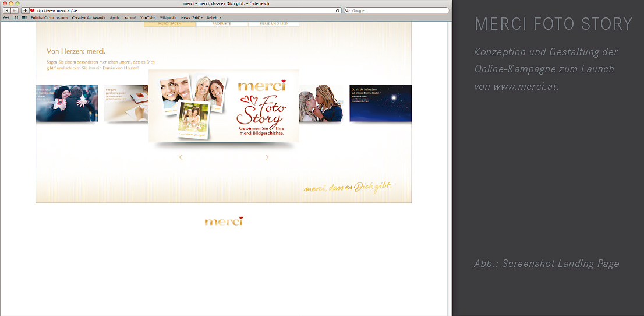Open Top Sites grid icon
This screenshot has height=316, width=644.
click(x=24, y=17)
